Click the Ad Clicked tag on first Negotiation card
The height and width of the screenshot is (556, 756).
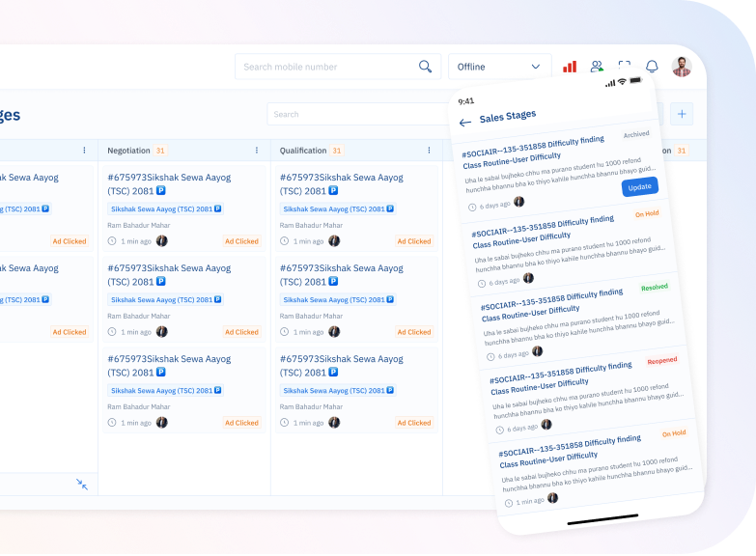pos(241,241)
